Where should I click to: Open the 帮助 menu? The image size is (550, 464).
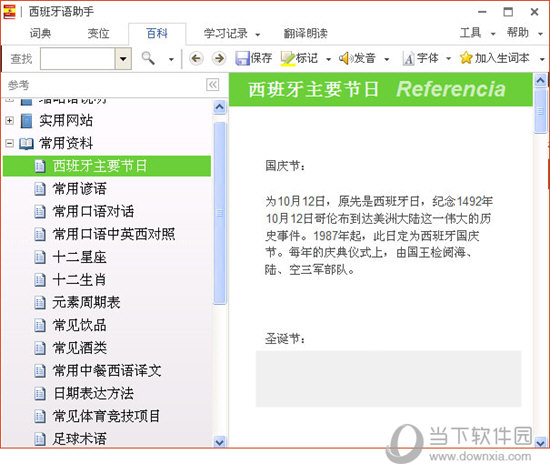click(518, 33)
